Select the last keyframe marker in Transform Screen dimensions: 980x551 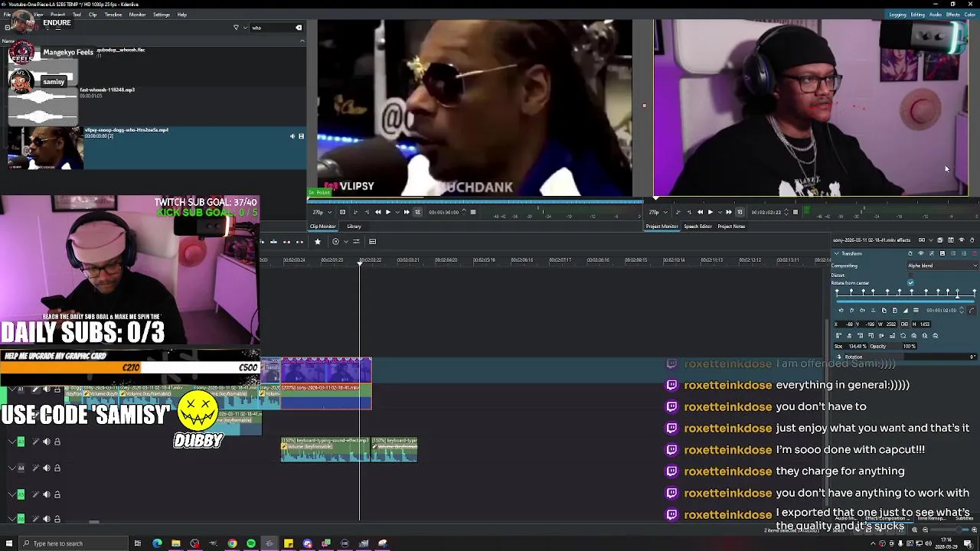pos(975,292)
